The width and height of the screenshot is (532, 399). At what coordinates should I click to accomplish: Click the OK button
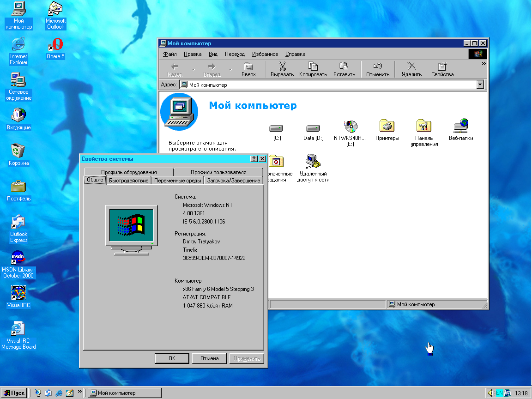coord(172,358)
